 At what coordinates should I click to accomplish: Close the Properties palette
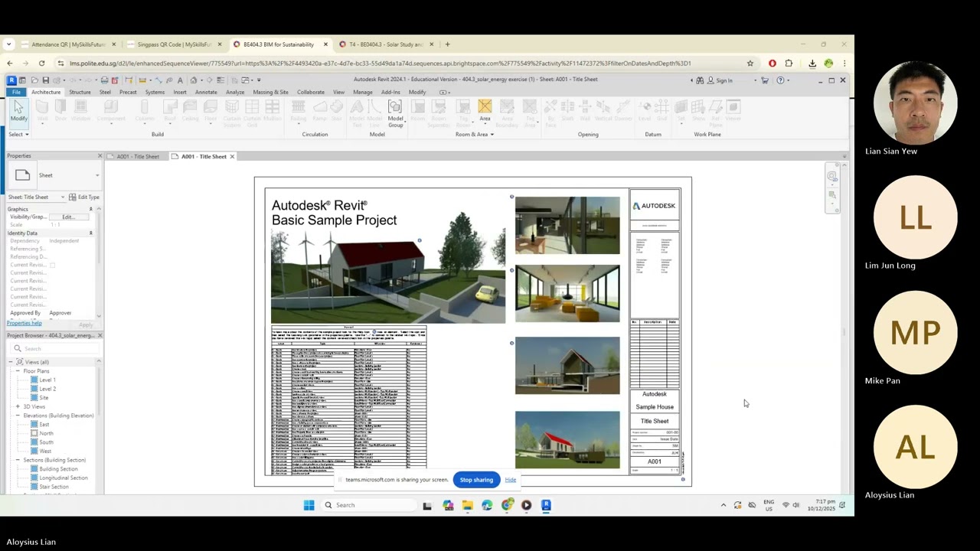100,156
